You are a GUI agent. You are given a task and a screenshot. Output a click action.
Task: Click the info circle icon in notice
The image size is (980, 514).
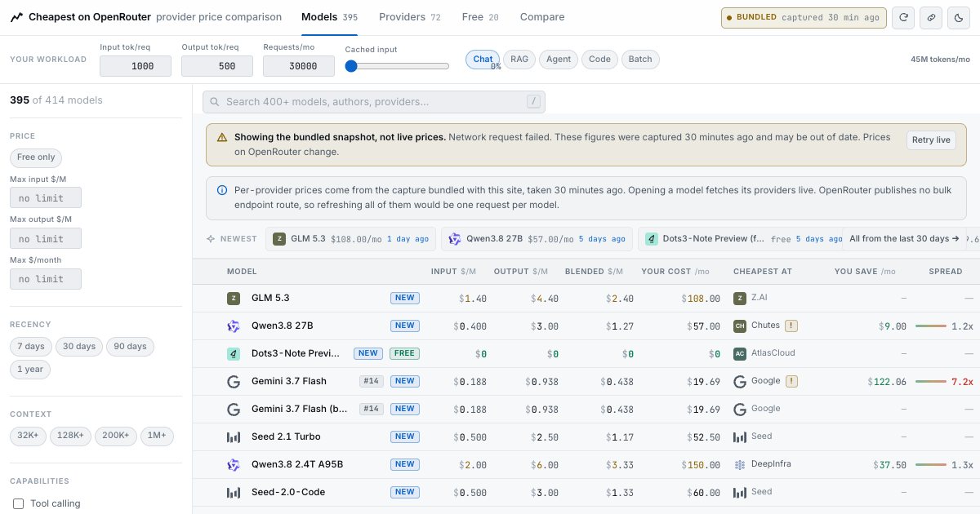point(221,189)
